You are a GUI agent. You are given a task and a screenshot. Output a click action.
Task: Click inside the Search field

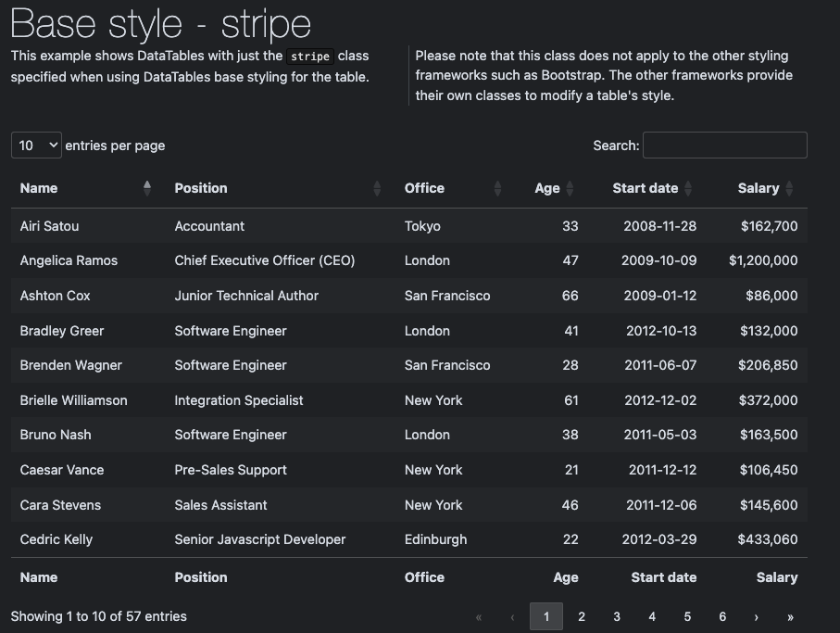pyautogui.click(x=724, y=145)
